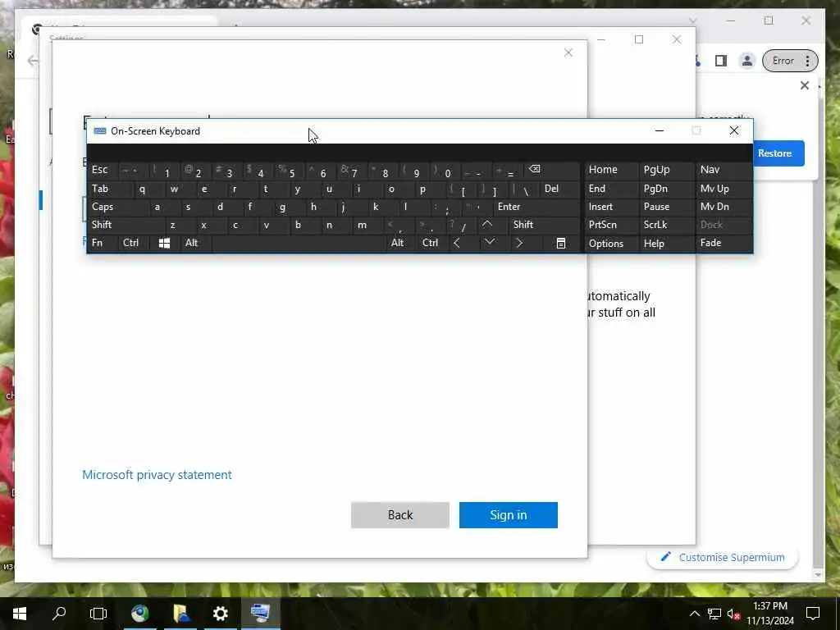Tap the PgDn key on the keyboard
This screenshot has height=630, width=840.
pos(666,189)
